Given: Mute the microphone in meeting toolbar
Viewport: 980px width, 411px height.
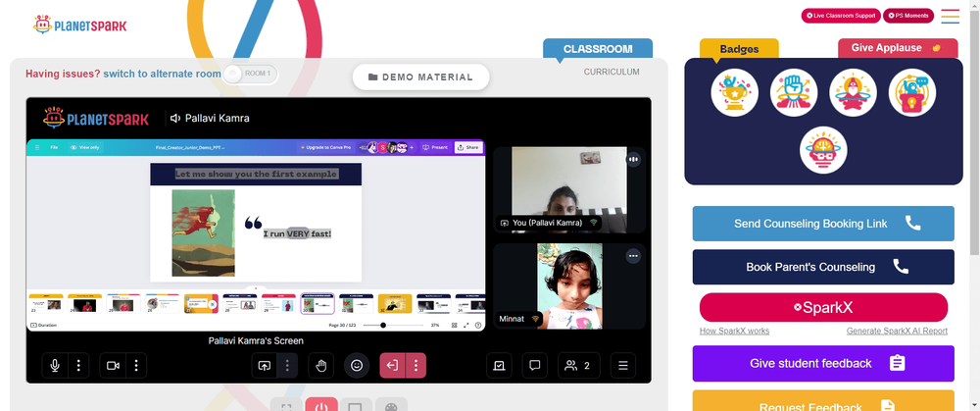Looking at the screenshot, I should [x=55, y=365].
